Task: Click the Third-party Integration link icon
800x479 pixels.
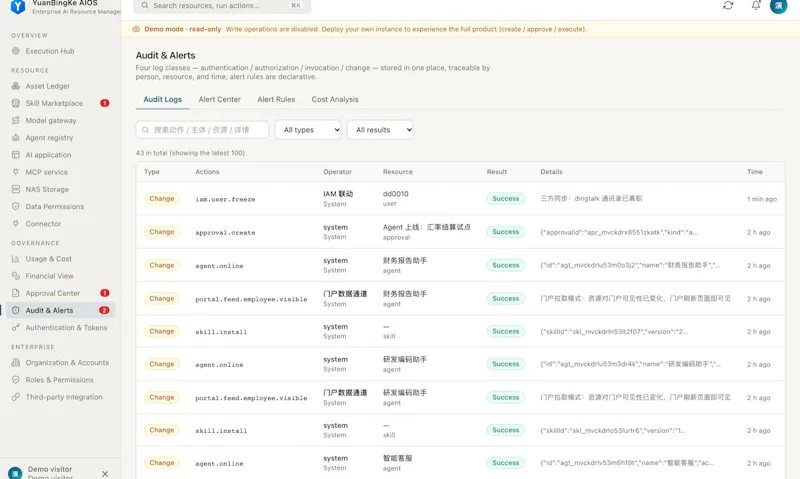Action: tap(16, 397)
